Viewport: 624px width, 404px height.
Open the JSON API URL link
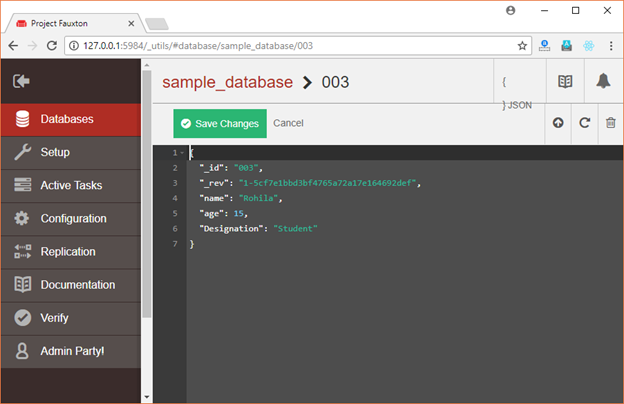pos(517,94)
